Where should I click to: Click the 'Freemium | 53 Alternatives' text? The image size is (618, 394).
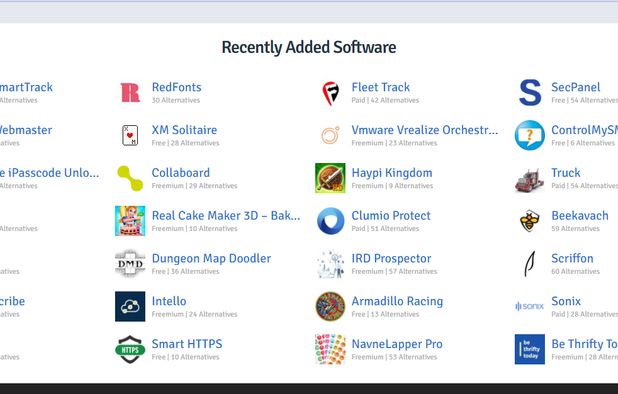pyautogui.click(x=395, y=357)
